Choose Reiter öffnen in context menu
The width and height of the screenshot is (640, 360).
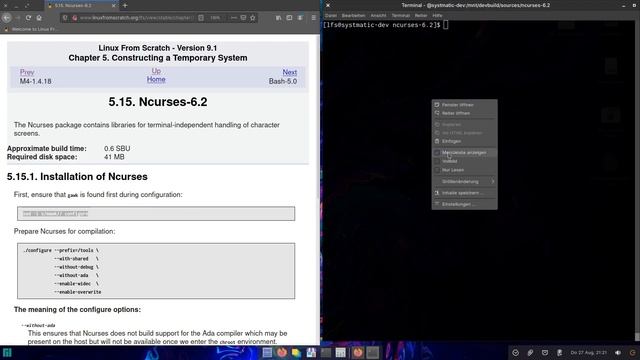[464, 113]
